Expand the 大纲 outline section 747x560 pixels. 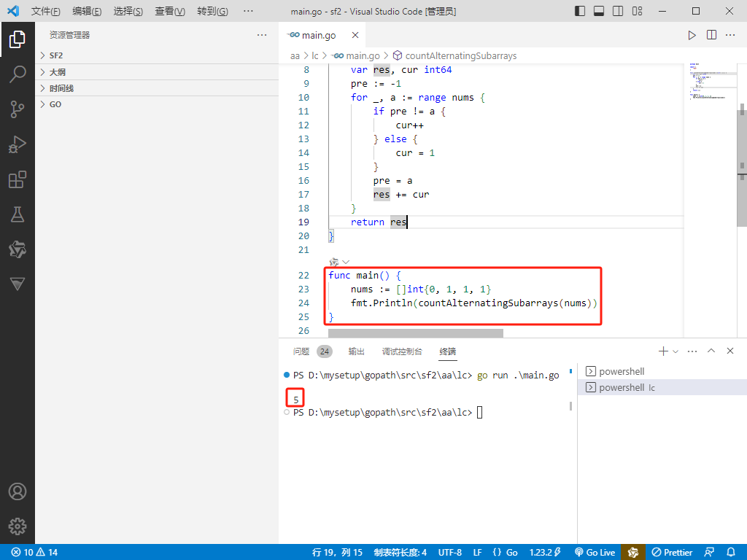[x=158, y=72]
